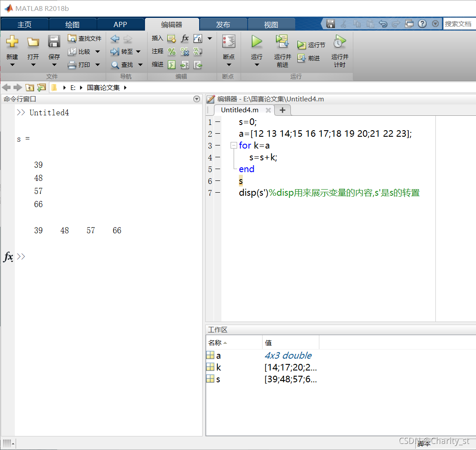
Task: Click the Run and Advance icon
Action: tap(282, 42)
